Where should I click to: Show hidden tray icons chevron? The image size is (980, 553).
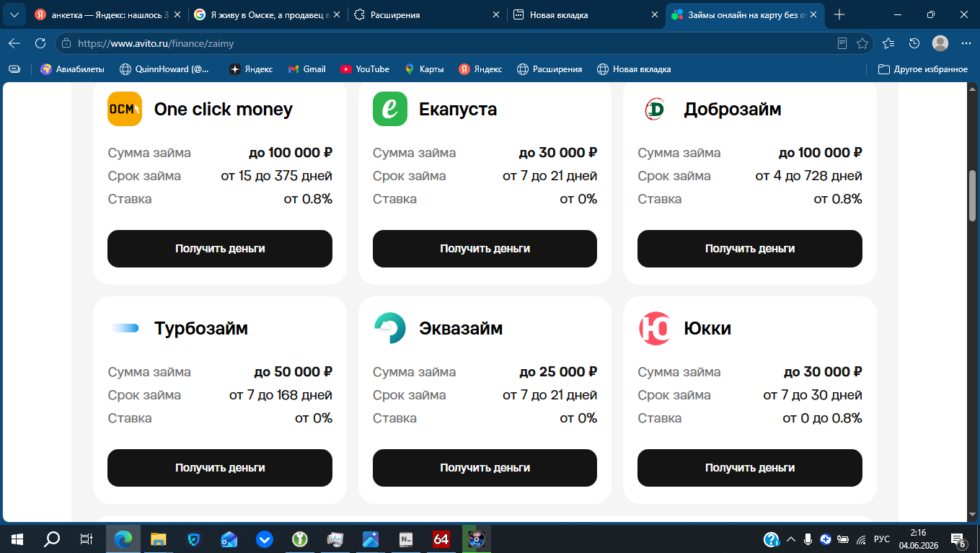(x=791, y=539)
